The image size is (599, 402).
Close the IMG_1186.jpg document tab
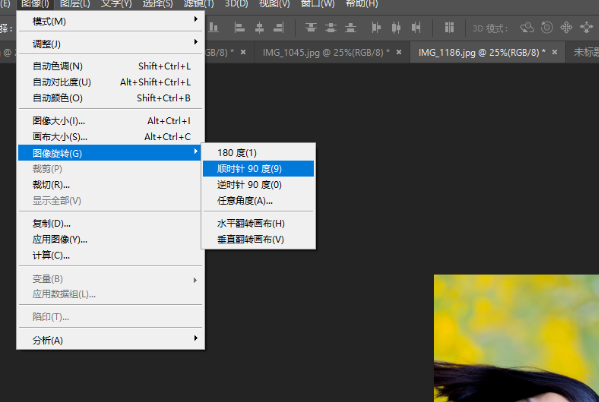pos(555,52)
